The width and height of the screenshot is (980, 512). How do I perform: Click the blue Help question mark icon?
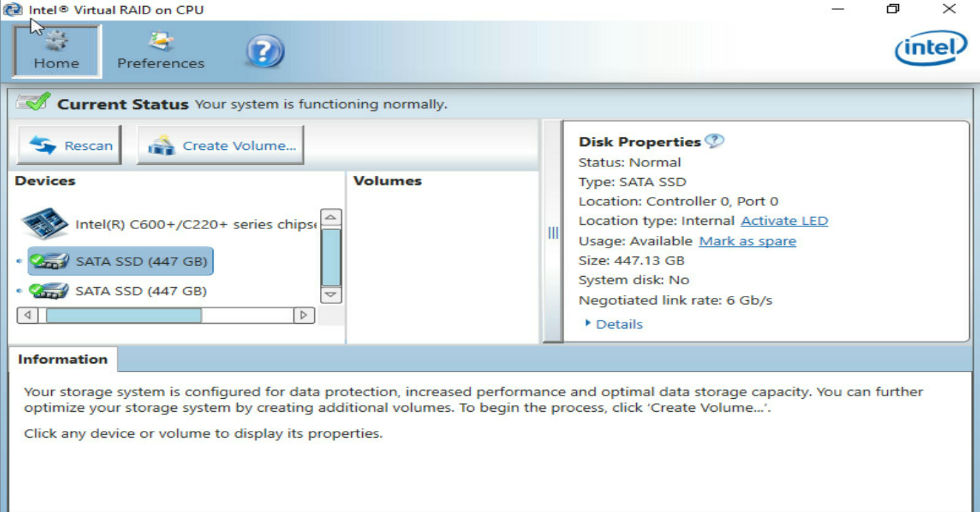tap(265, 52)
